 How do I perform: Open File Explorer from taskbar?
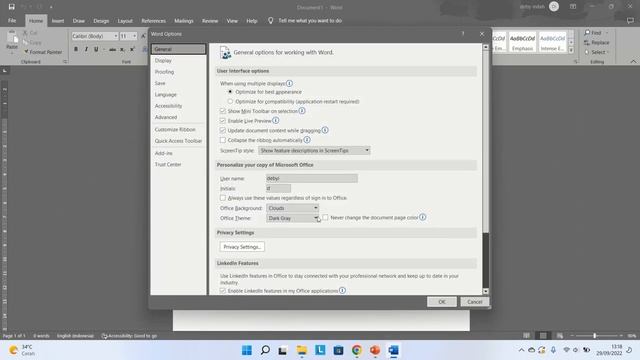(302, 350)
